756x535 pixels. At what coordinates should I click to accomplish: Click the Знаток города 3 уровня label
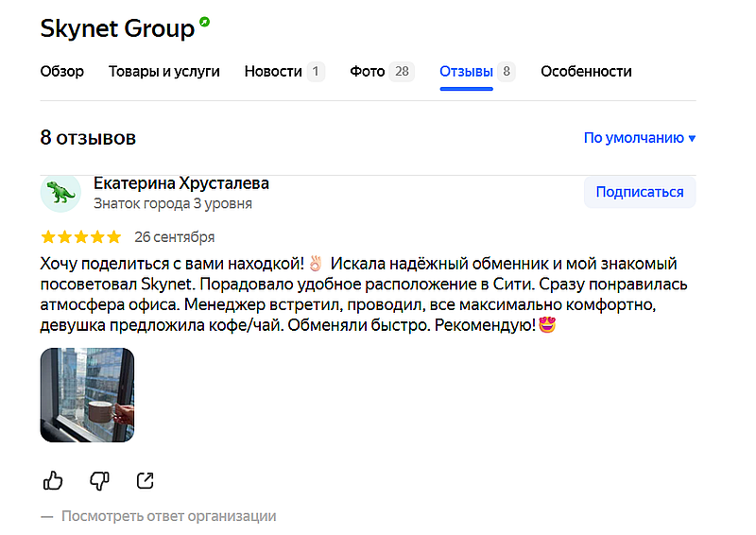tap(173, 203)
